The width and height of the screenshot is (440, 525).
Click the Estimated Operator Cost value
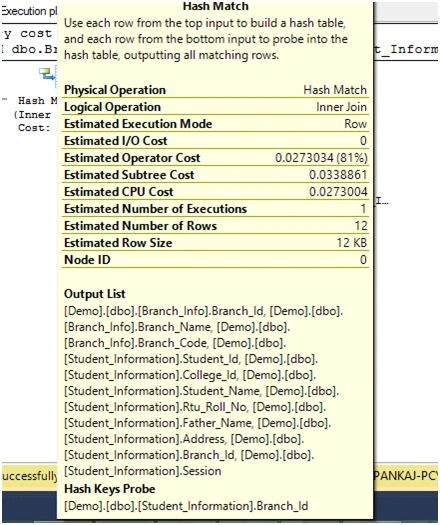[x=321, y=158]
